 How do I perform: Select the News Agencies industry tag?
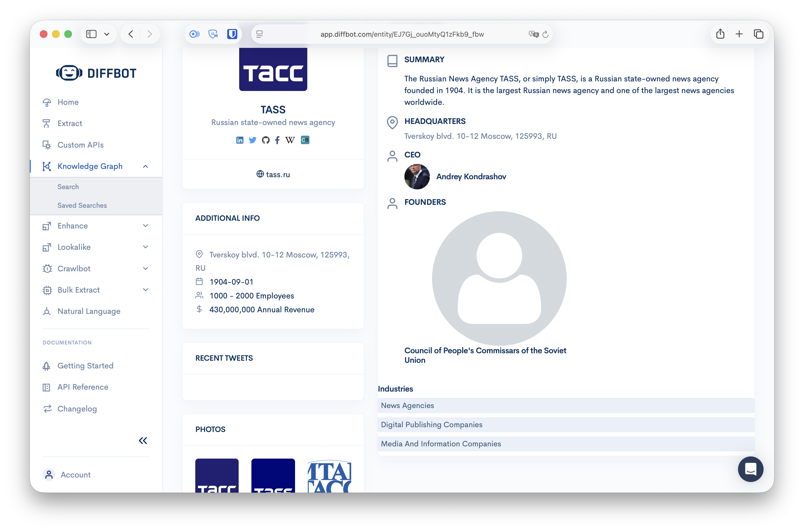[x=566, y=405]
